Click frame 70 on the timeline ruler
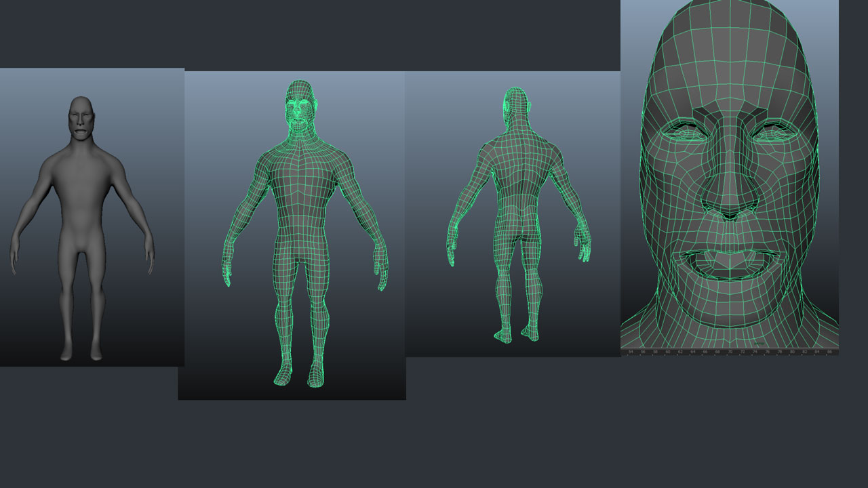Viewport: 868px width, 488px height. (x=730, y=352)
